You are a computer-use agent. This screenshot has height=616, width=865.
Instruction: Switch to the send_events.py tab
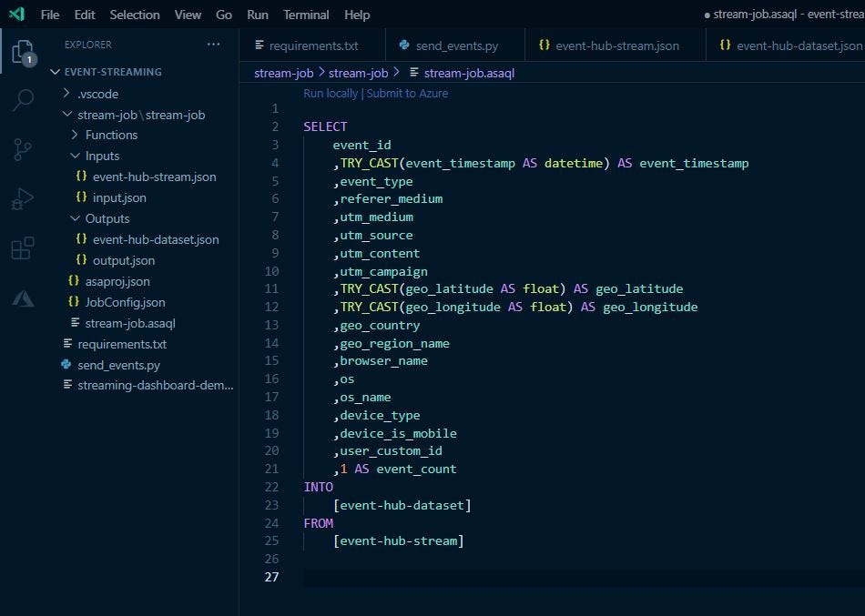456,45
